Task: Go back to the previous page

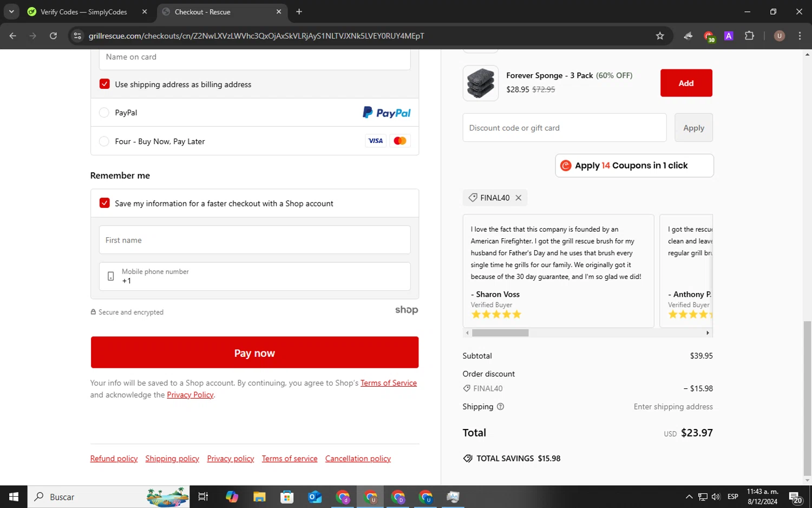Action: [13, 36]
